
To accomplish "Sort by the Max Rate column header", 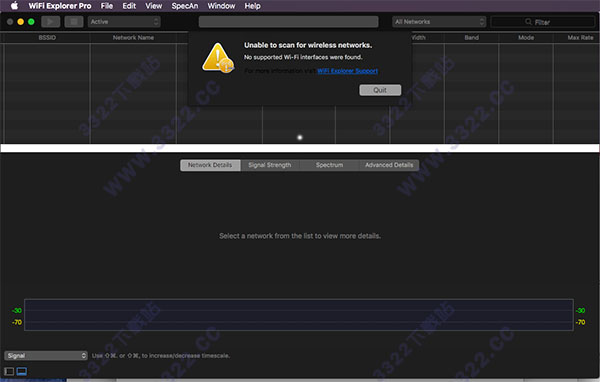I will [580, 38].
